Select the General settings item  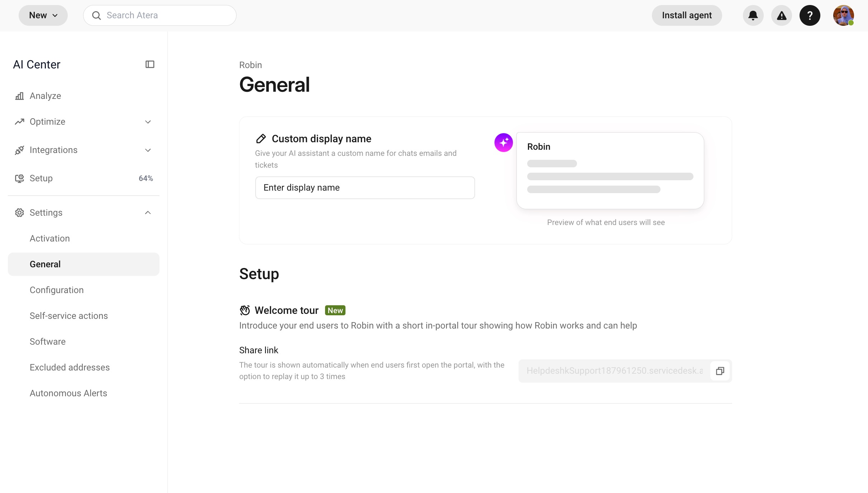pos(84,264)
